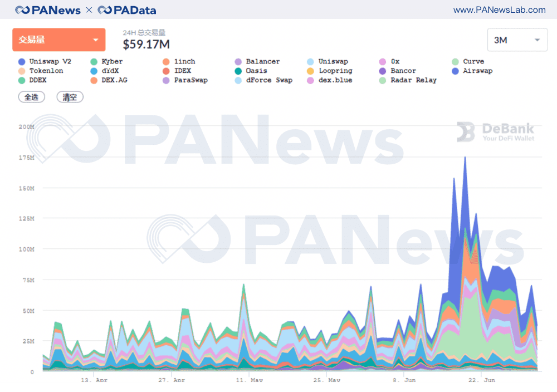Toggle the Uniswap V2 legend dot
The image size is (557, 392).
coord(22,62)
